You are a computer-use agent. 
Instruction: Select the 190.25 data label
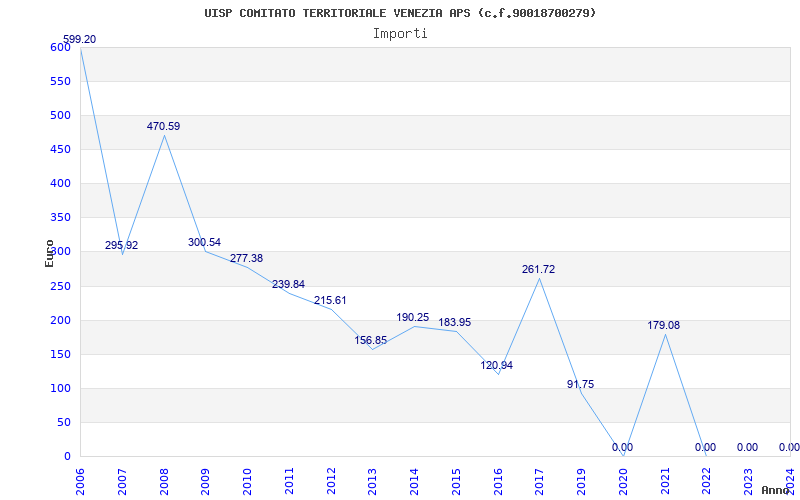(413, 317)
